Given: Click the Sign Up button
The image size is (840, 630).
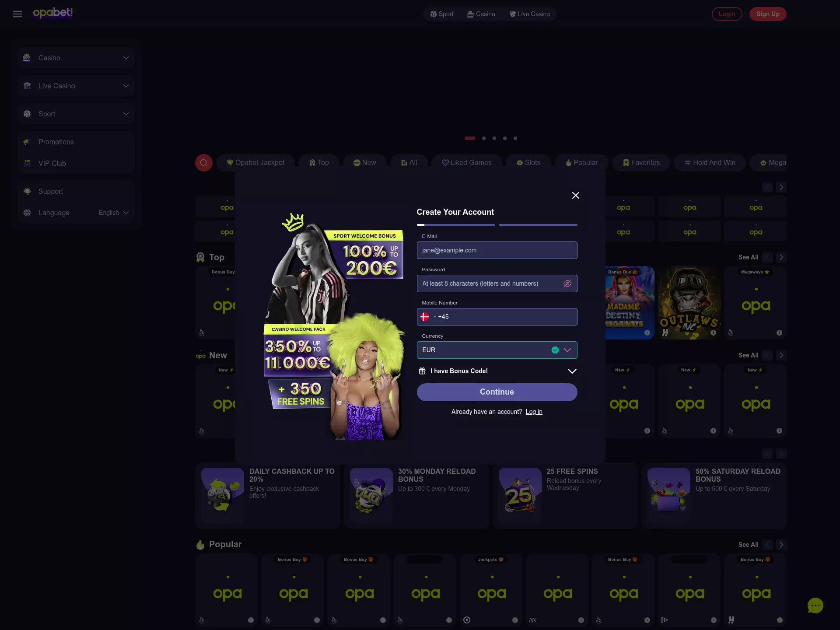Looking at the screenshot, I should [x=768, y=14].
